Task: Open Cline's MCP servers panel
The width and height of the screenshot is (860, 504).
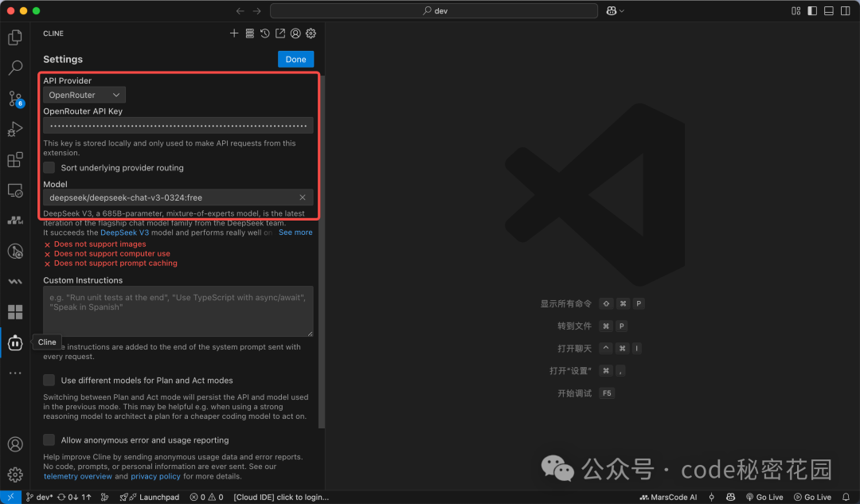Action: tap(249, 33)
